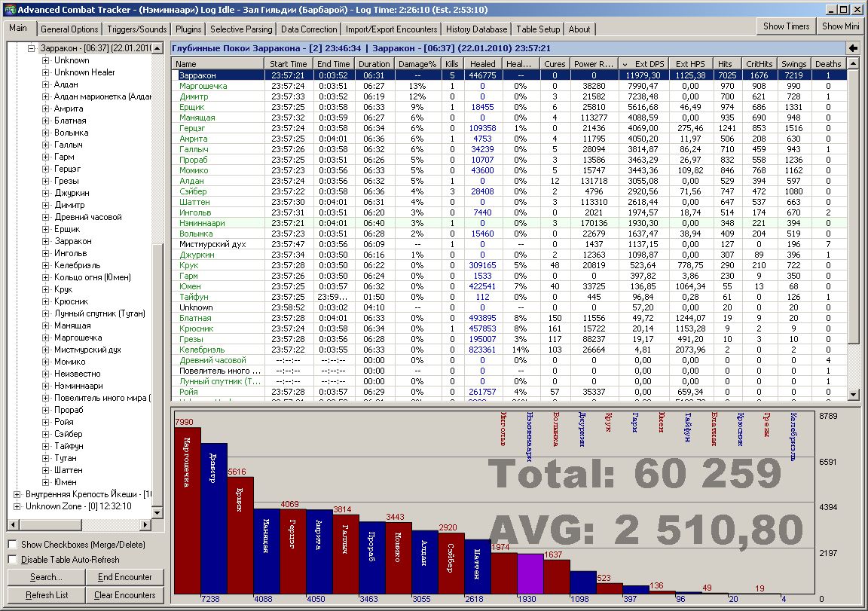Sort table by the Duration column header
The width and height of the screenshot is (868, 611).
(374, 64)
